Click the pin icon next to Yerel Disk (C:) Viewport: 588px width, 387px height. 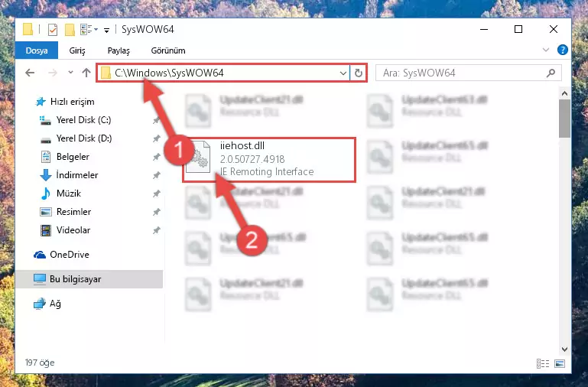click(157, 120)
